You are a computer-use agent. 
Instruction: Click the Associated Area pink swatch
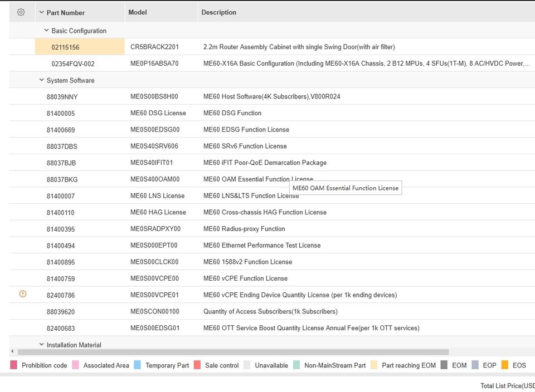(x=76, y=365)
